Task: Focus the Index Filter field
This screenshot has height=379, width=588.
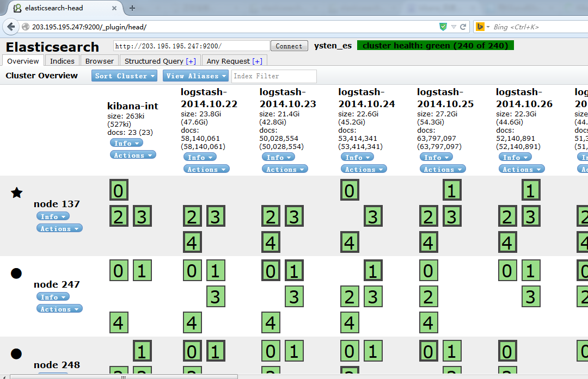Action: click(x=274, y=76)
